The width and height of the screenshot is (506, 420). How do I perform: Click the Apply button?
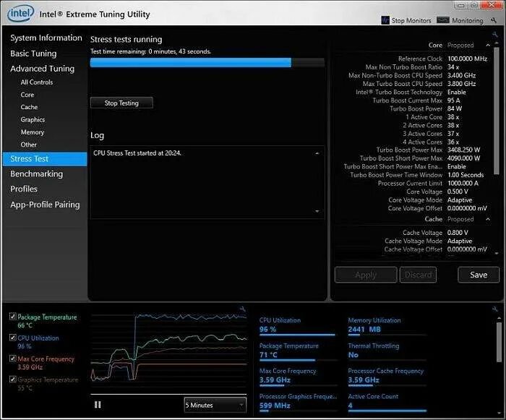pyautogui.click(x=366, y=275)
